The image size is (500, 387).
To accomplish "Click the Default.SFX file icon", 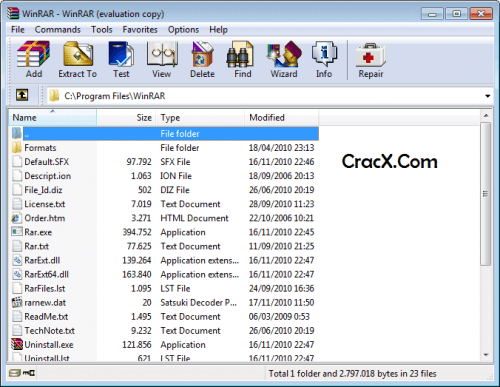I will [17, 162].
